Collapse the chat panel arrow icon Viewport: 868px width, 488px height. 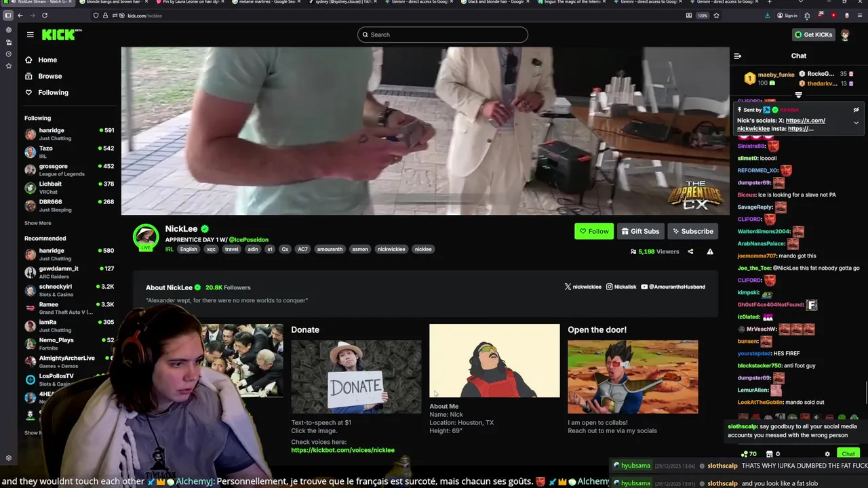coord(738,56)
